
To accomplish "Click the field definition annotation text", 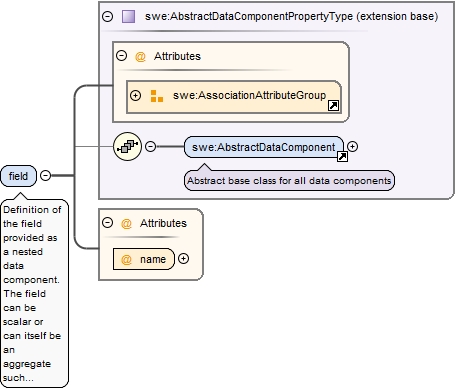I will (x=35, y=293).
